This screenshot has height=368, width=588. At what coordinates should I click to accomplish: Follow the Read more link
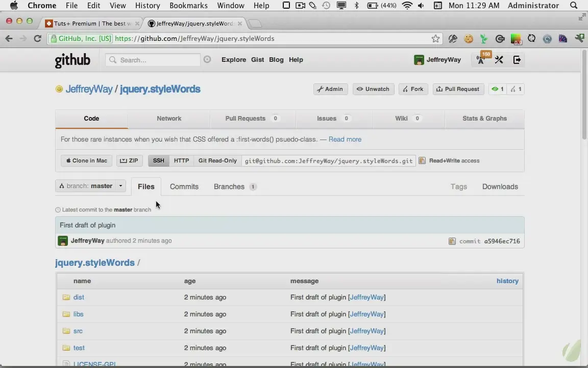tap(345, 140)
